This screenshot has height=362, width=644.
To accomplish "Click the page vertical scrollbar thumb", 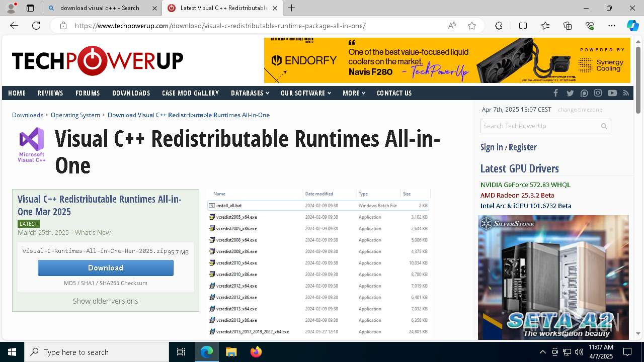I will tap(638, 80).
